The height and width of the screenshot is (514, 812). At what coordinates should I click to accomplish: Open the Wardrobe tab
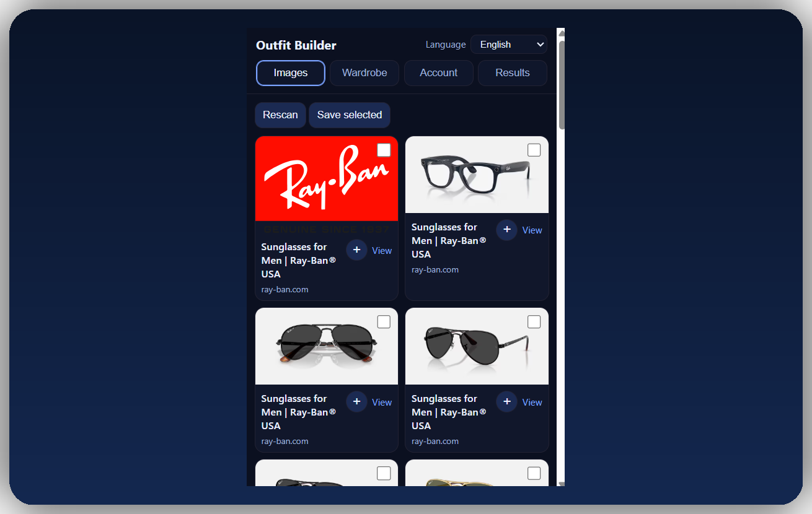[364, 73]
